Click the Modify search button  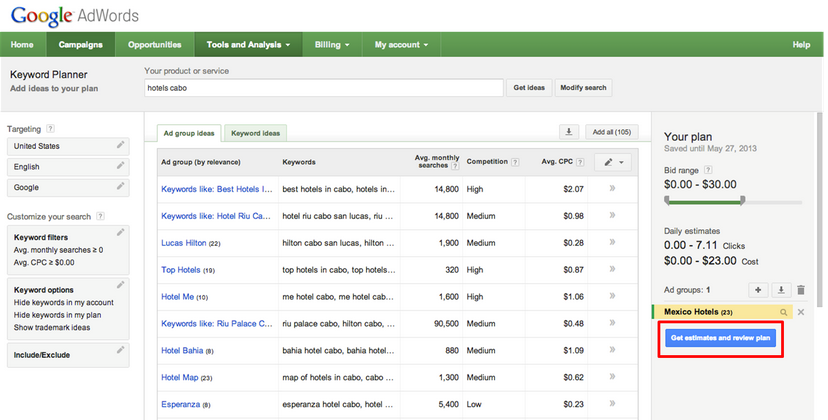click(584, 88)
